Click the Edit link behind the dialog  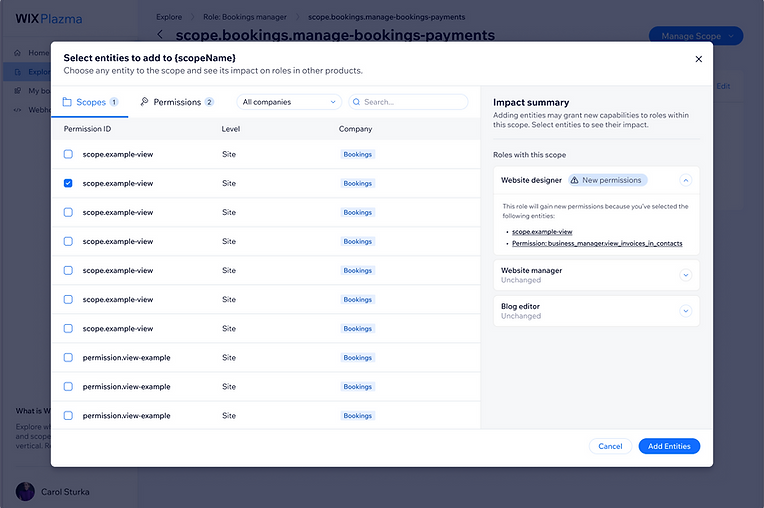(x=723, y=86)
